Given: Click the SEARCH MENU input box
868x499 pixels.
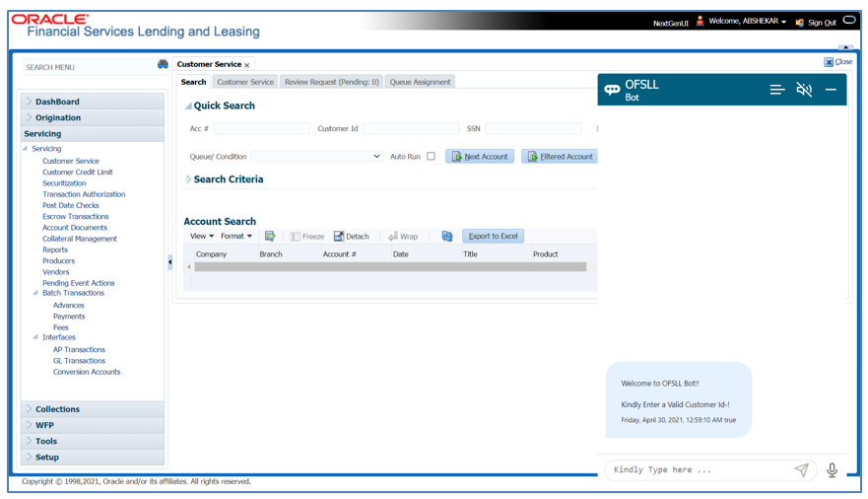Looking at the screenshot, I should click(x=91, y=67).
